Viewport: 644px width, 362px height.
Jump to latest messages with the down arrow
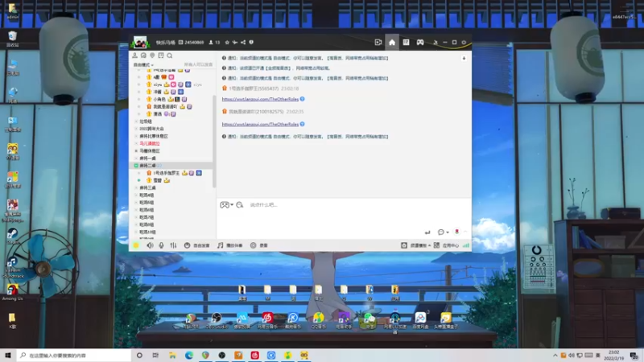coord(464,58)
